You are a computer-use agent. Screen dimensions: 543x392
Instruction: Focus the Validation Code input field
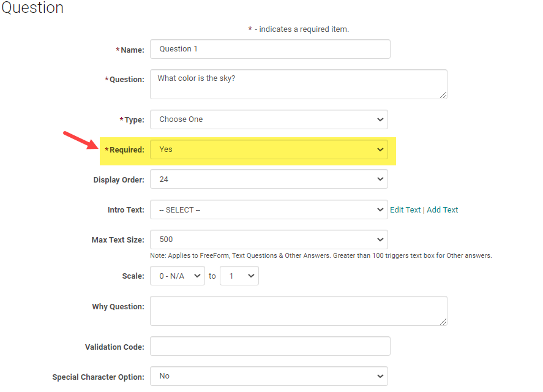click(269, 346)
